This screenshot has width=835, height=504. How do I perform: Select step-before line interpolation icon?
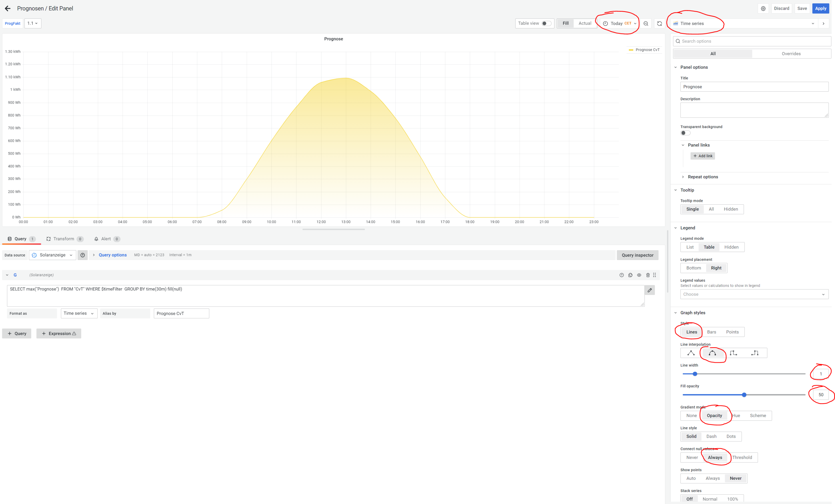click(733, 353)
